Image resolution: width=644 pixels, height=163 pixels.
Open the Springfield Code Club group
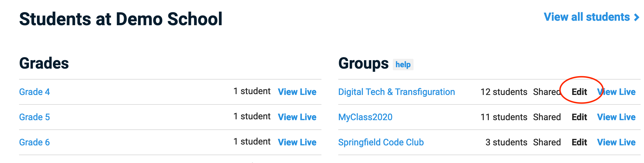(381, 142)
